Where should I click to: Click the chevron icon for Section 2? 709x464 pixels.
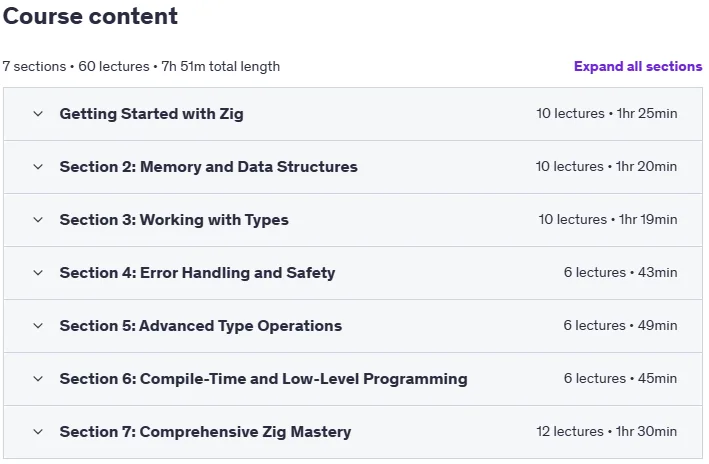click(x=38, y=167)
